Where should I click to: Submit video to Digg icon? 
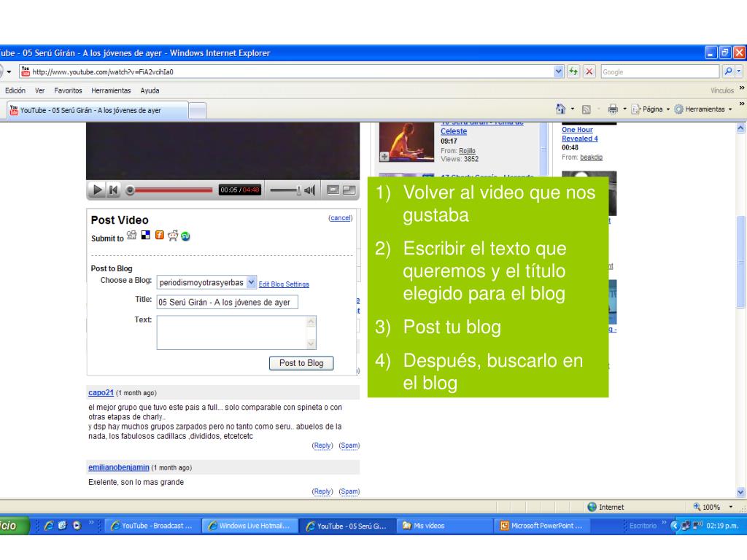click(x=131, y=236)
